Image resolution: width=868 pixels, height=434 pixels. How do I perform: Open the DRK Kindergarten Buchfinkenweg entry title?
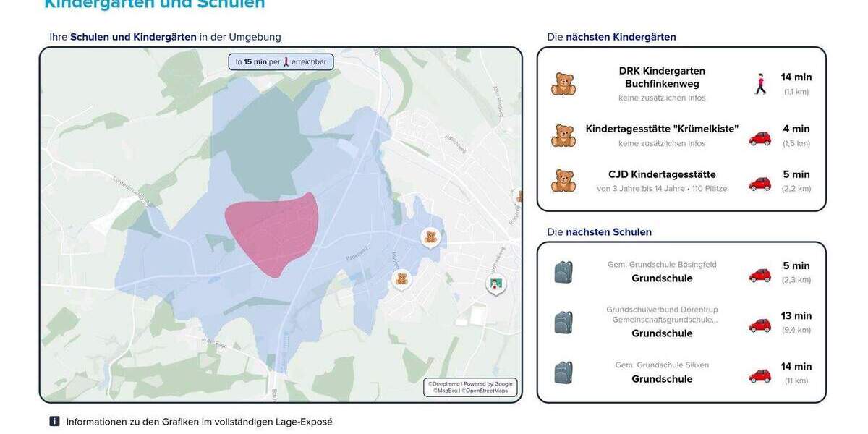(x=662, y=77)
